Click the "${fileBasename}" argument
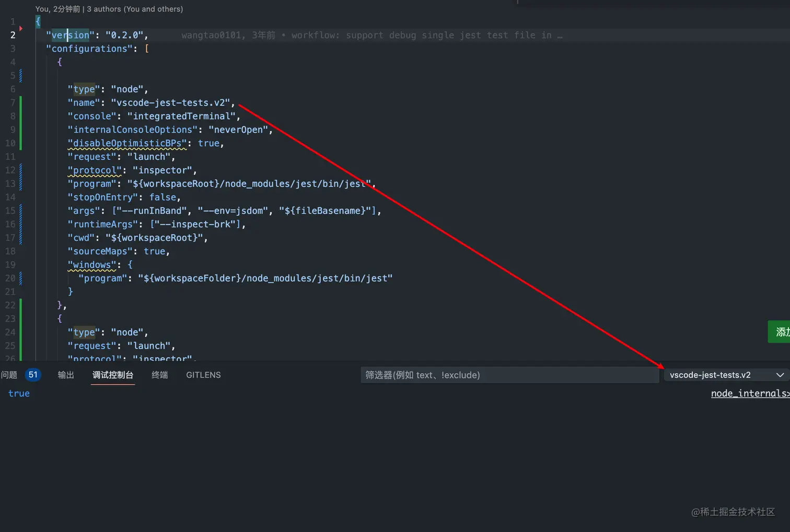 (325, 211)
